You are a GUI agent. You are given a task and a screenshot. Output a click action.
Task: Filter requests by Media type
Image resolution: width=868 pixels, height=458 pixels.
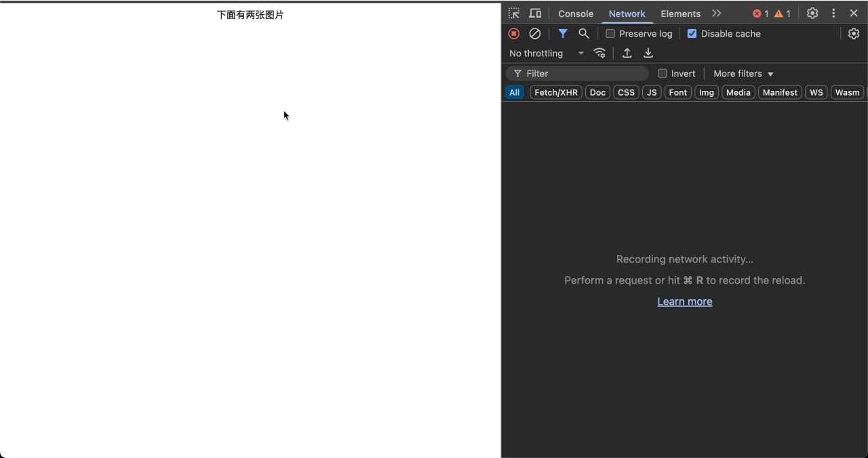(738, 92)
